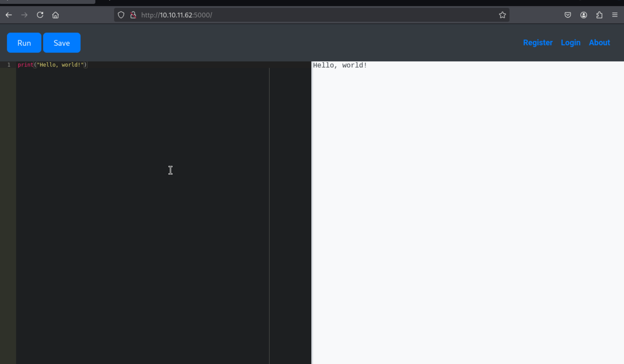
Task: Open the Register link
Action: coord(538,43)
